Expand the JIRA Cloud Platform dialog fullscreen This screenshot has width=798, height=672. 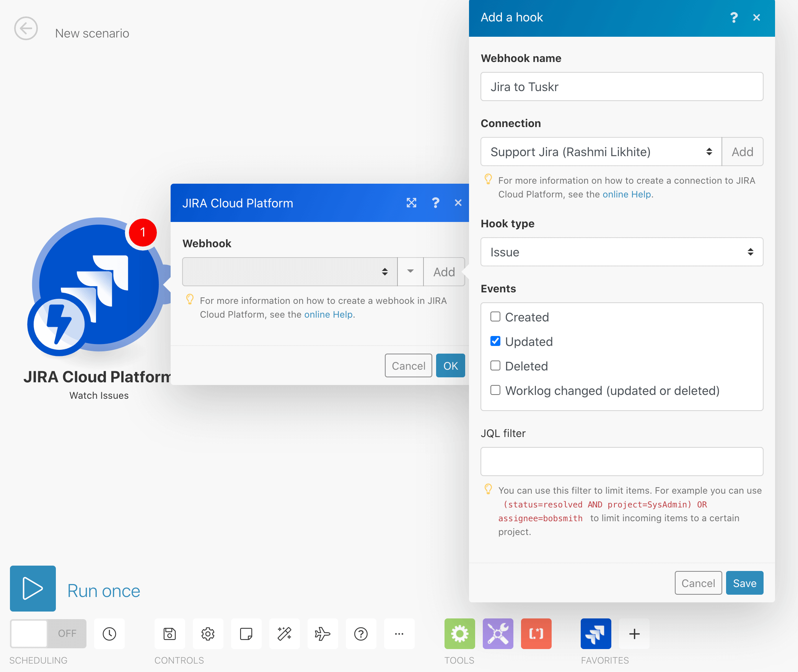pos(411,203)
